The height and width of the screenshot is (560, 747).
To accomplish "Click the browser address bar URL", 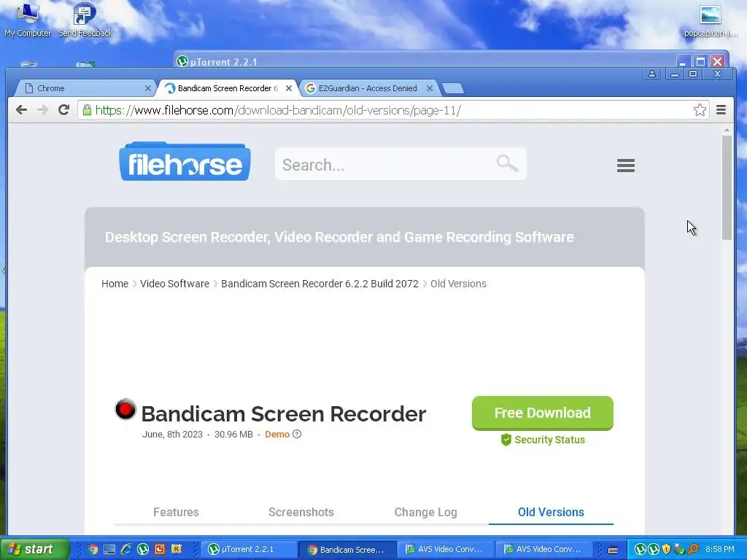I will click(x=278, y=110).
